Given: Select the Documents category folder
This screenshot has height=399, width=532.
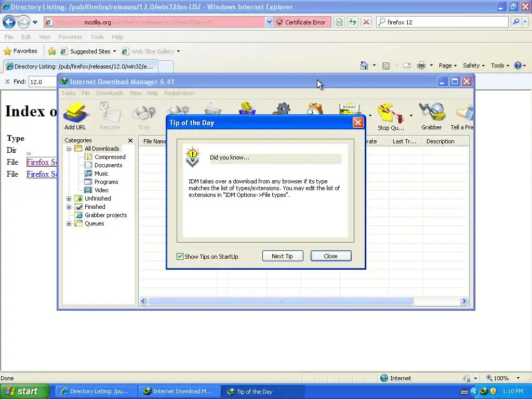Looking at the screenshot, I should click(108, 165).
